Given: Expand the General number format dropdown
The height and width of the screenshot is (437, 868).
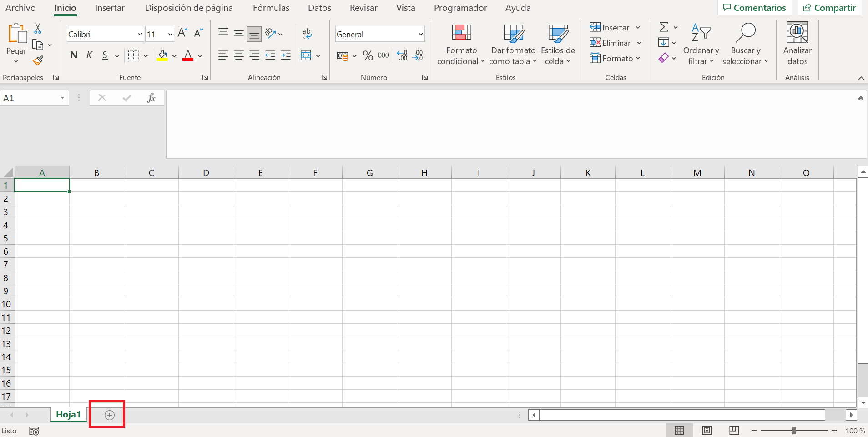Looking at the screenshot, I should (420, 35).
